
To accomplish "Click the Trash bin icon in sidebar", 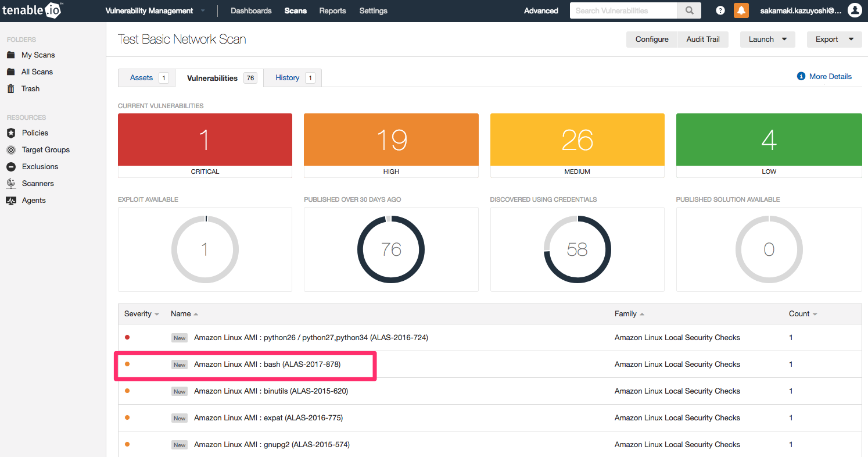I will (x=10, y=89).
